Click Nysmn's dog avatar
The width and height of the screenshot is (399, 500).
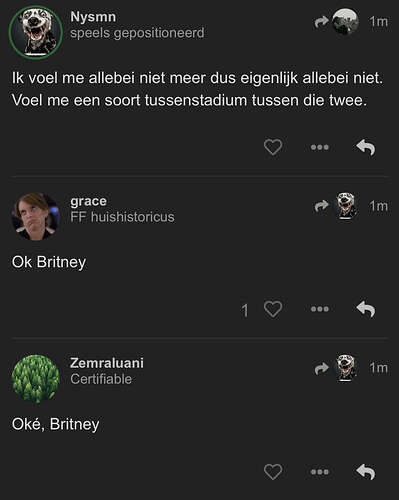(x=36, y=32)
